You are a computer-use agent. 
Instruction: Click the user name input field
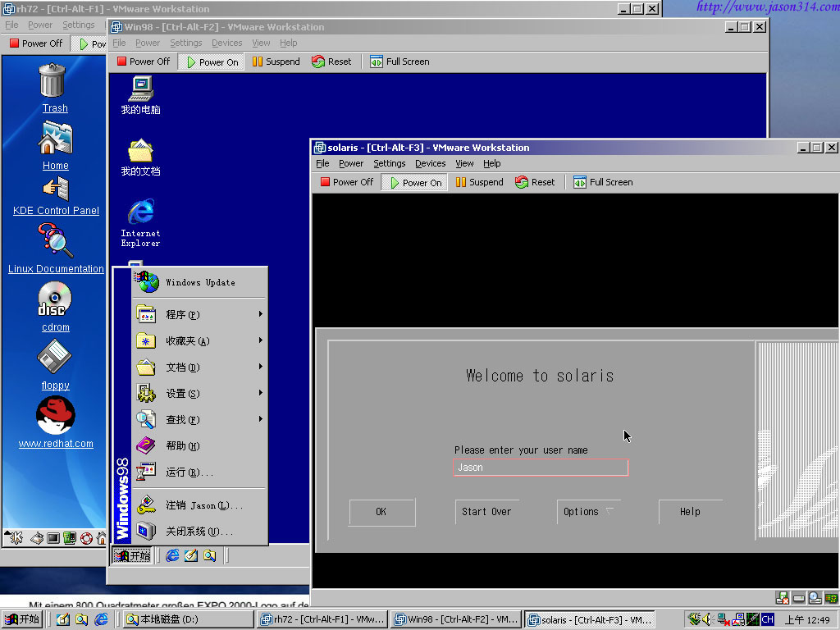[x=541, y=468]
